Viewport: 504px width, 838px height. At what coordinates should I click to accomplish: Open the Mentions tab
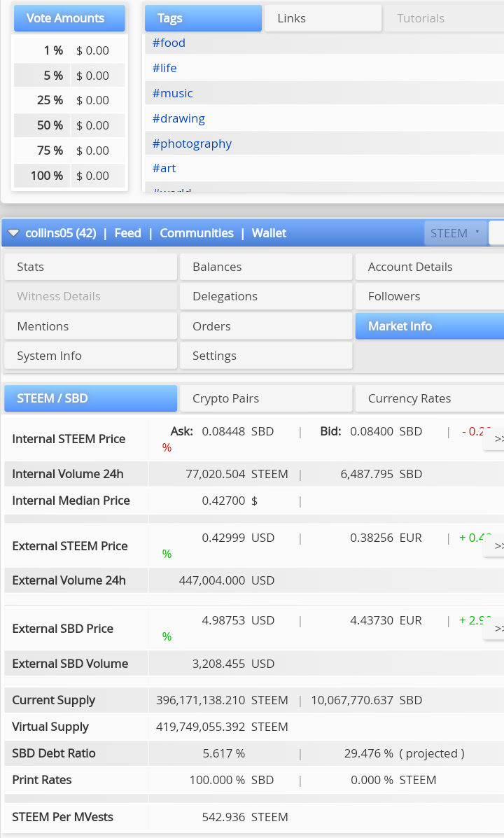(x=90, y=326)
